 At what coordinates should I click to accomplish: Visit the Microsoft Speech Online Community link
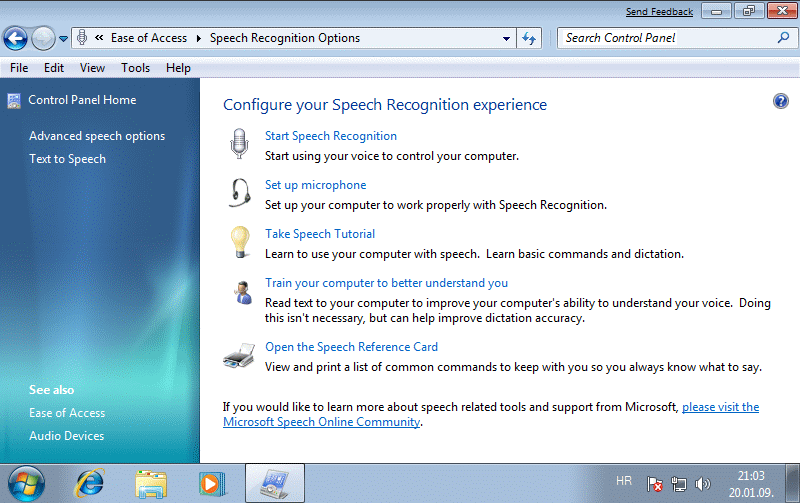pos(321,422)
